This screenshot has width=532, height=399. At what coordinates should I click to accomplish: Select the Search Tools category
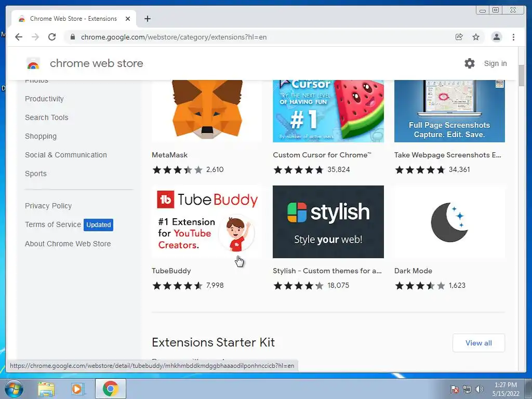coord(46,117)
